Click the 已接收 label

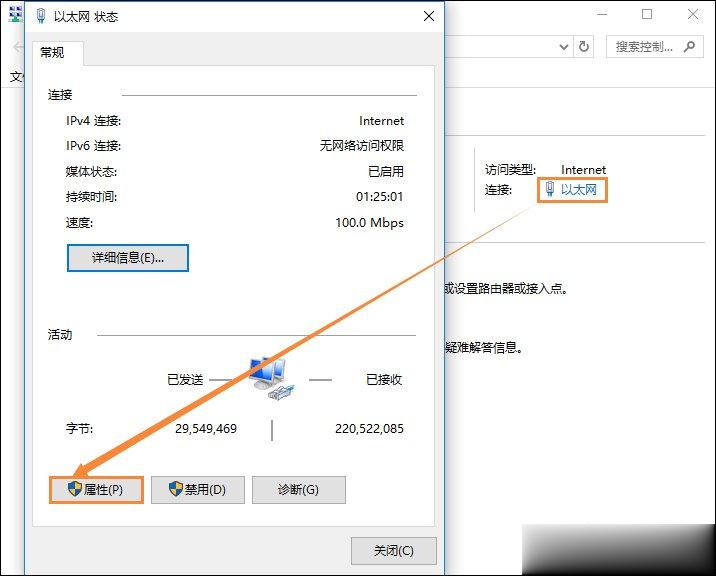point(384,380)
